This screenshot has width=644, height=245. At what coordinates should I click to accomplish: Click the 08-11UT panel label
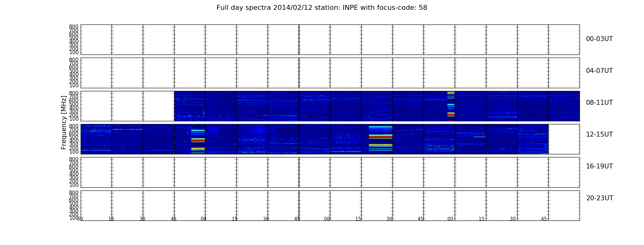tap(599, 103)
